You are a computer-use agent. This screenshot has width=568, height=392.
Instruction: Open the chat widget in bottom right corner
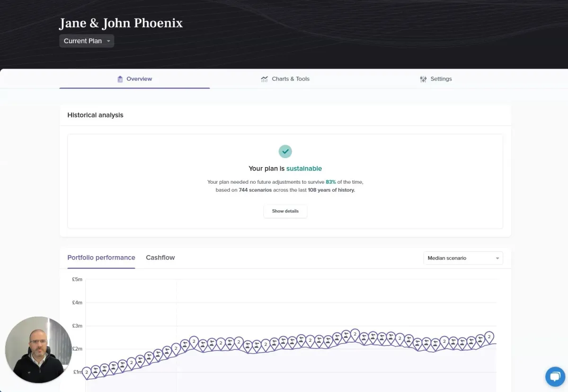click(555, 376)
